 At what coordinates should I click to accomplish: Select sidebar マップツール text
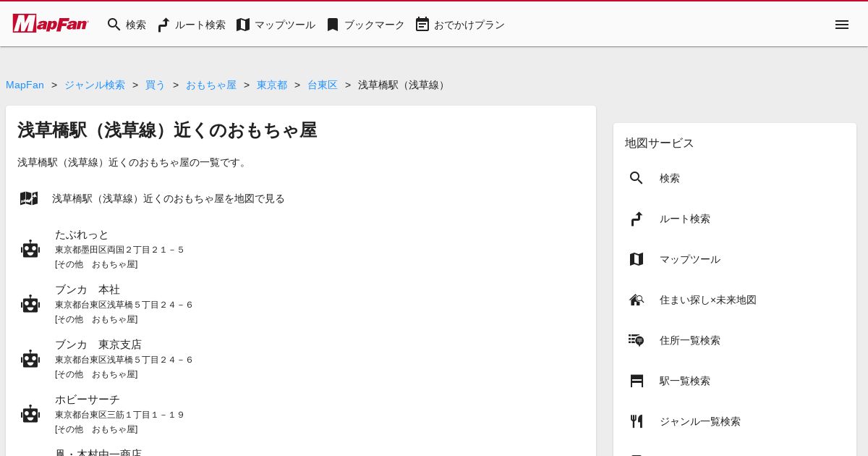pos(690,259)
